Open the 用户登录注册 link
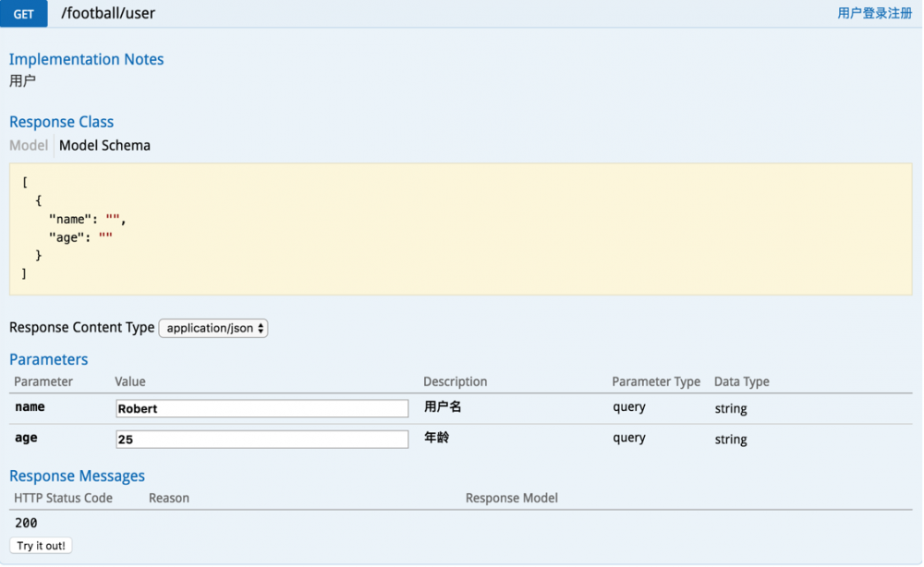The height and width of the screenshot is (567, 924). [872, 13]
